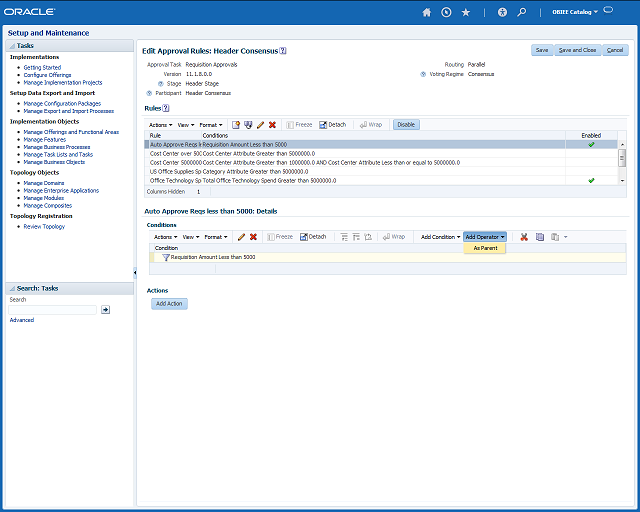Edit rule pencil icon in Rules toolbar
Screen dimensions: 640x512
click(x=260, y=125)
